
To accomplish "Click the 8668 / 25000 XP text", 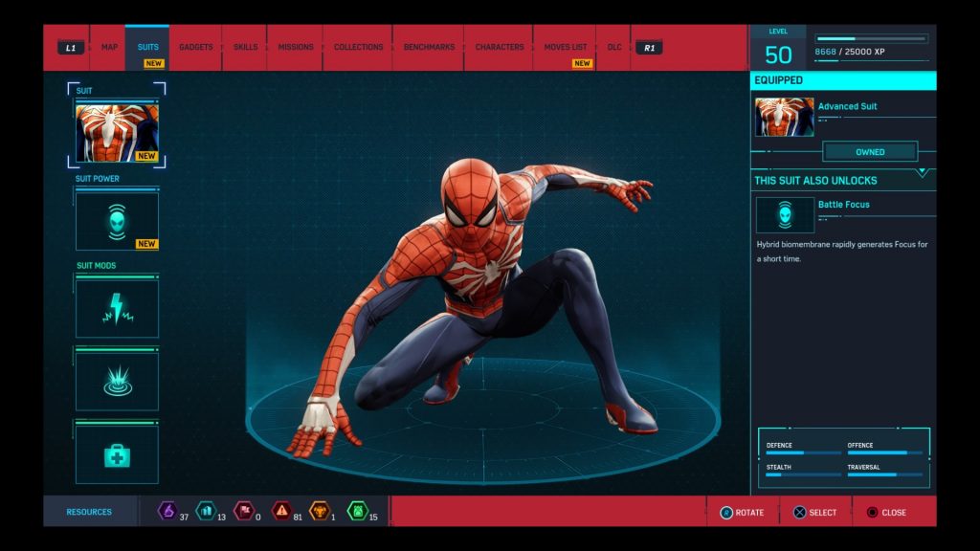I will click(x=850, y=52).
